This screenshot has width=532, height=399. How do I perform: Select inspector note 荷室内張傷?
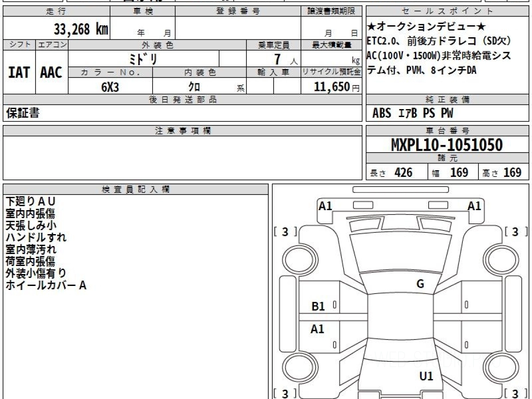coord(30,262)
